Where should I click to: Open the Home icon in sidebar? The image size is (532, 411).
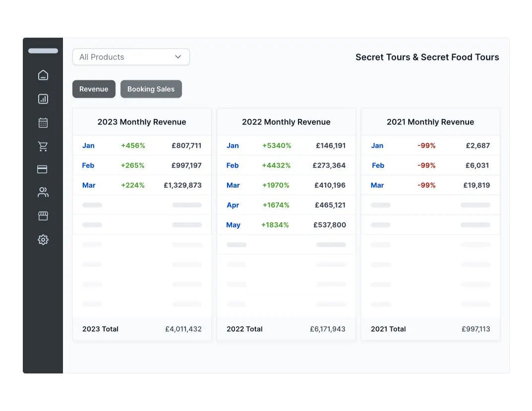pyautogui.click(x=43, y=75)
